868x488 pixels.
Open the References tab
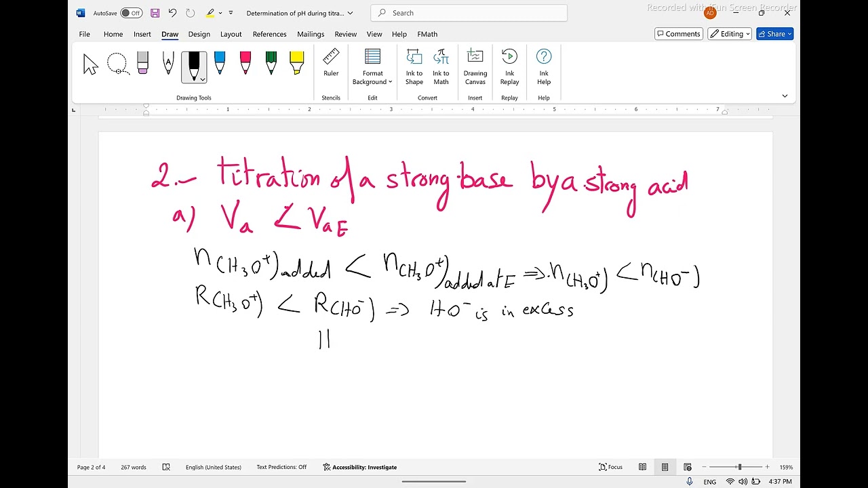[x=270, y=34]
